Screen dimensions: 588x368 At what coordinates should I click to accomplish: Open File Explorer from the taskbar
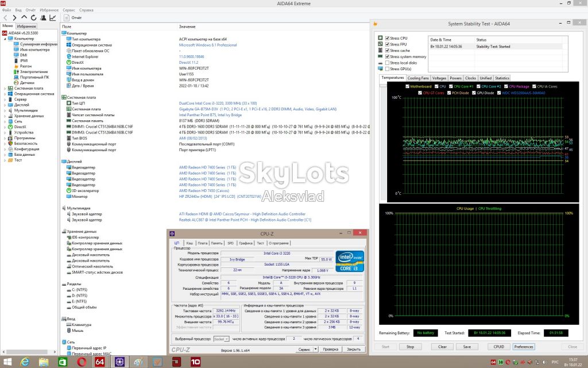tap(44, 362)
